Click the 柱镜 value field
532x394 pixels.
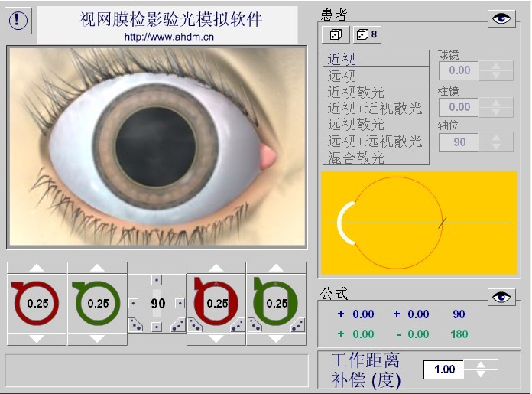[x=459, y=107]
